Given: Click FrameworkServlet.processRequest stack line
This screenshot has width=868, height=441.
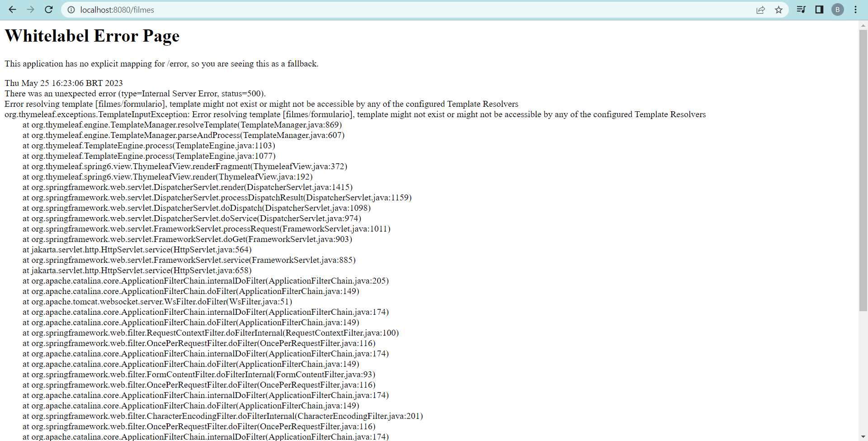Looking at the screenshot, I should click(x=207, y=229).
